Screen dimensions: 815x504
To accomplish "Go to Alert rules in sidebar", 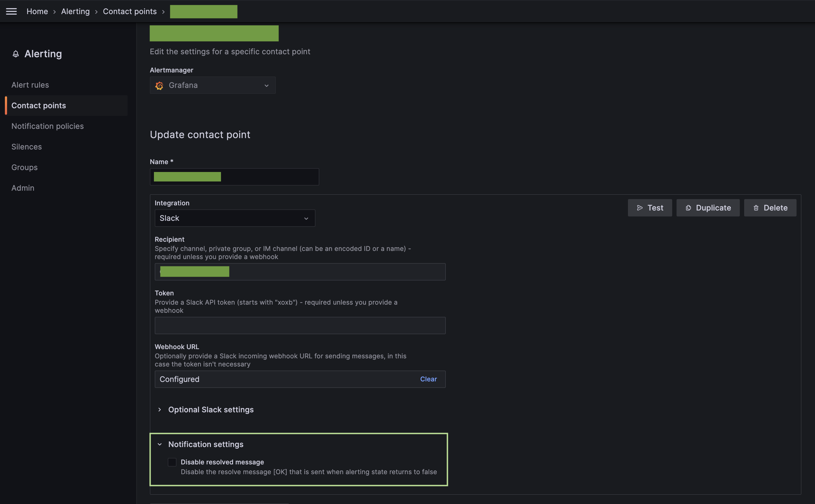I will (30, 85).
